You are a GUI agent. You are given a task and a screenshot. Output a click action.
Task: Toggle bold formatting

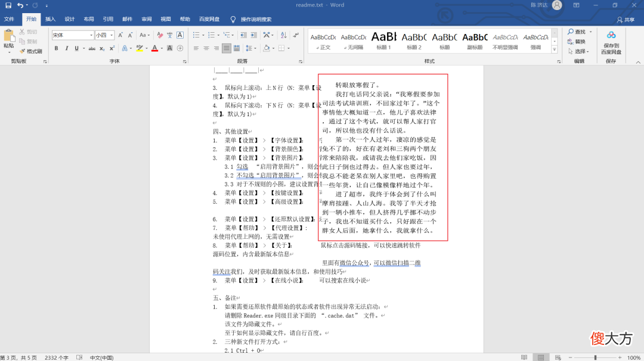pyautogui.click(x=56, y=48)
